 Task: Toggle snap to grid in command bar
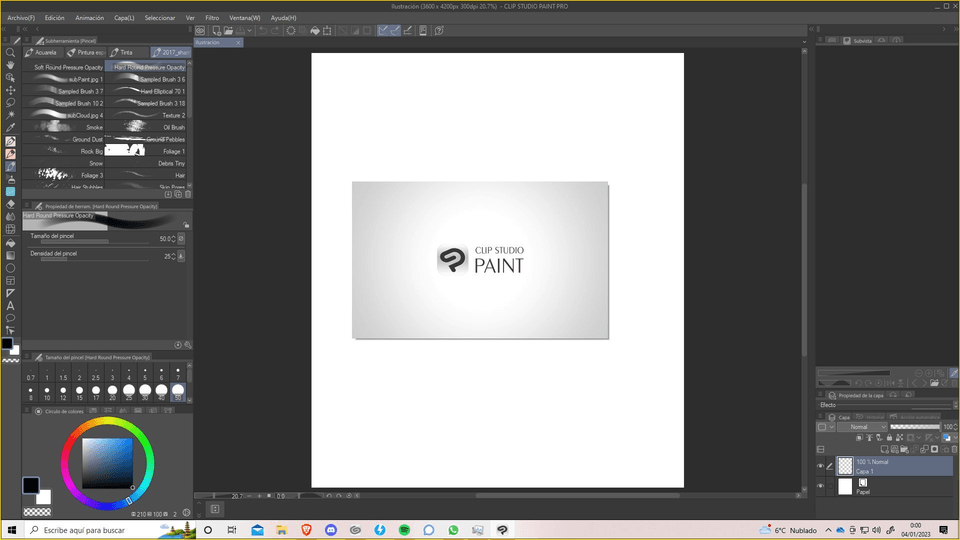pos(407,31)
